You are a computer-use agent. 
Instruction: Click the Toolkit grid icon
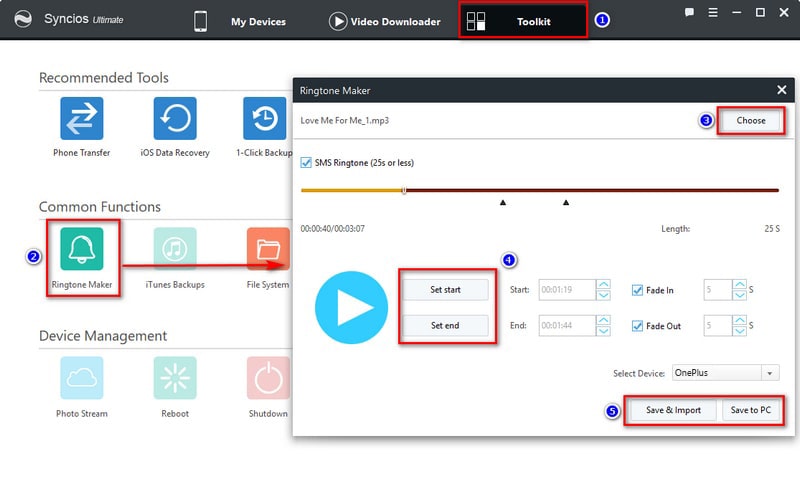[476, 21]
